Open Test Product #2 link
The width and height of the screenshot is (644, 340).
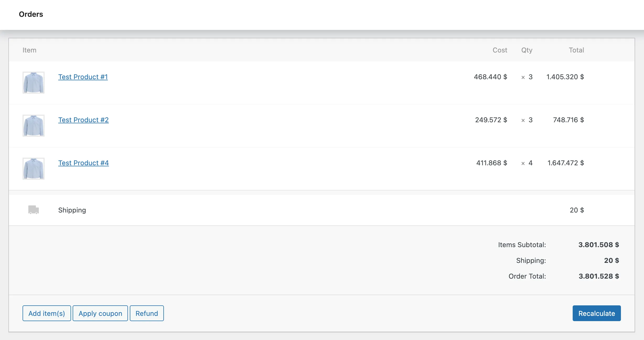pyautogui.click(x=83, y=120)
